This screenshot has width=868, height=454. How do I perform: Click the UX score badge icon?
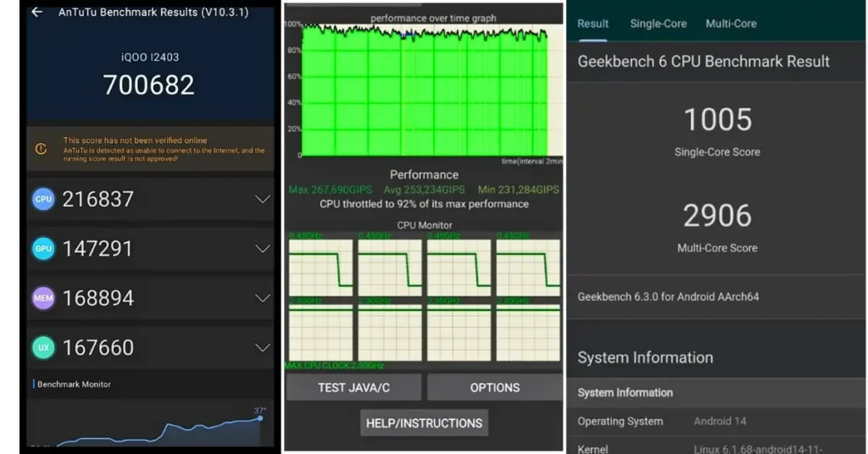[43, 347]
